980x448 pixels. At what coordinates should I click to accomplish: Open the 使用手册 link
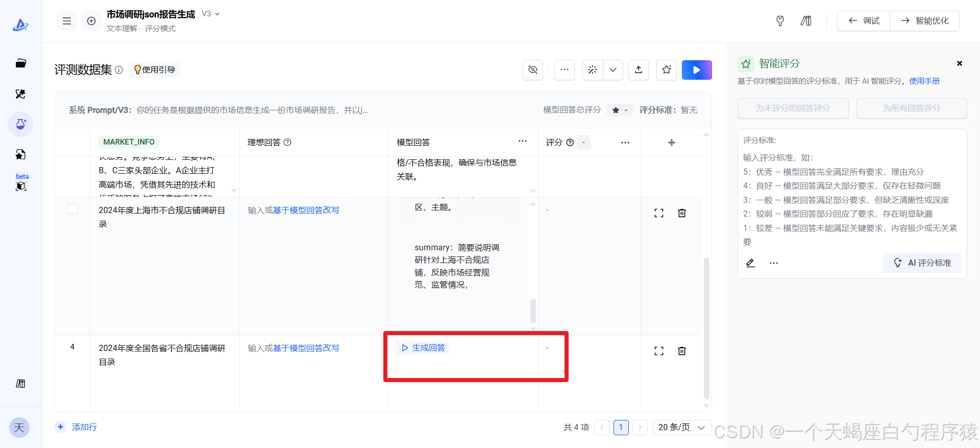(x=924, y=81)
